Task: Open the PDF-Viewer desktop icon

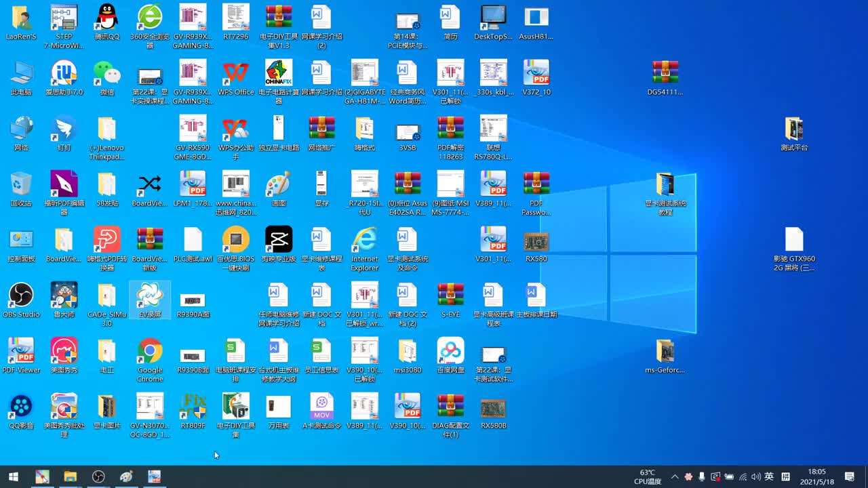Action: tap(21, 356)
